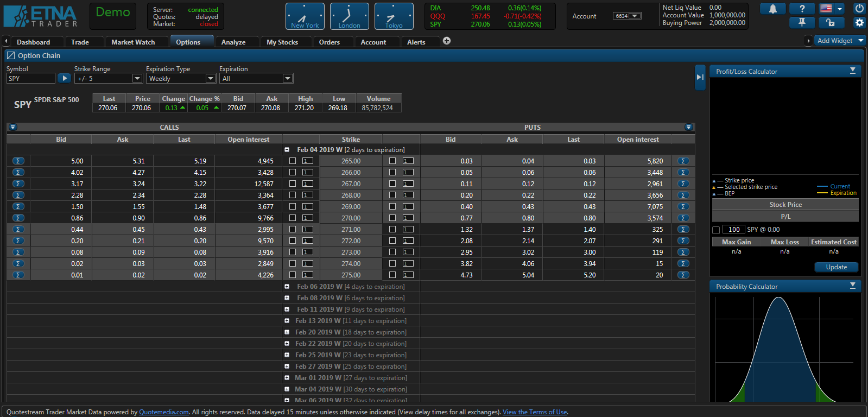Open the Orders tab
This screenshot has width=868, height=417.
click(330, 42)
